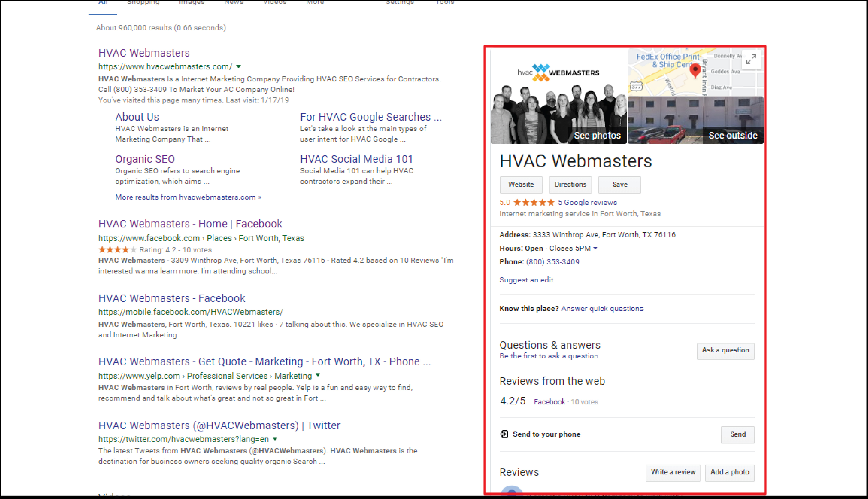Open the Yelp Get Quote result
The width and height of the screenshot is (868, 499).
pyautogui.click(x=264, y=361)
